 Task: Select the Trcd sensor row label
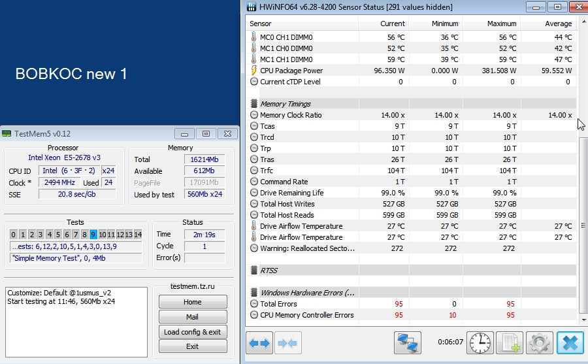[x=267, y=137]
